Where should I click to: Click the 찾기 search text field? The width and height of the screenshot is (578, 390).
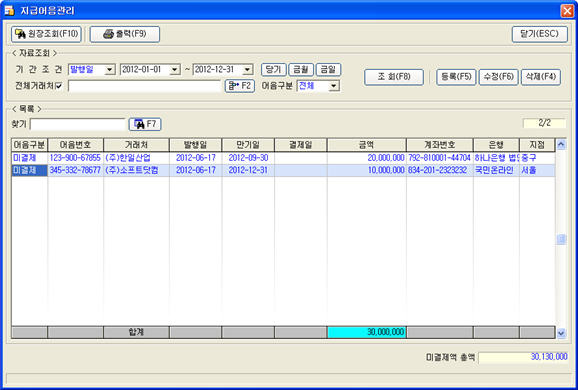(78, 124)
